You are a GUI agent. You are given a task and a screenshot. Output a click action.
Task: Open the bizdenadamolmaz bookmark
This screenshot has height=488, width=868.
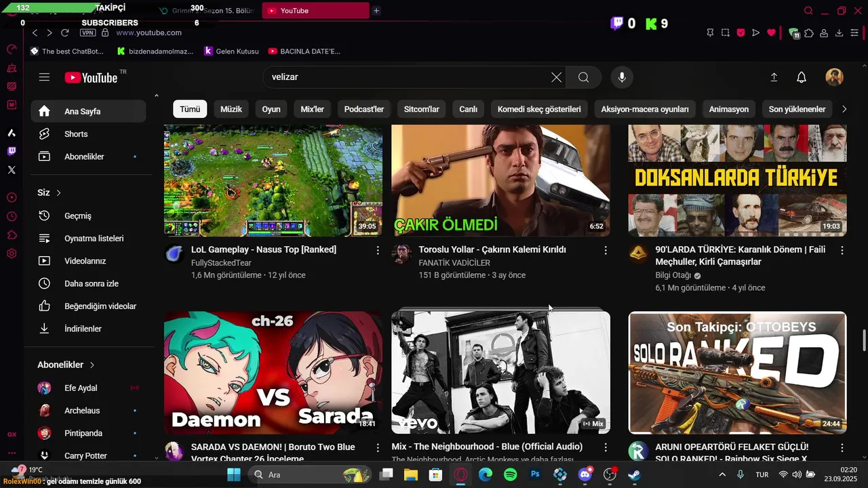point(155,51)
